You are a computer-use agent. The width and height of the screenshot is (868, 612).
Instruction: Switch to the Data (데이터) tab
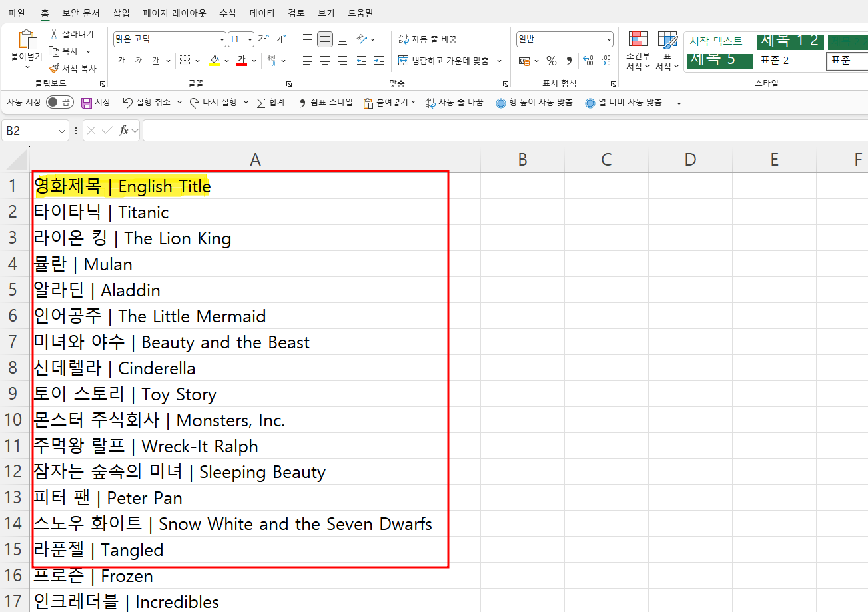262,13
